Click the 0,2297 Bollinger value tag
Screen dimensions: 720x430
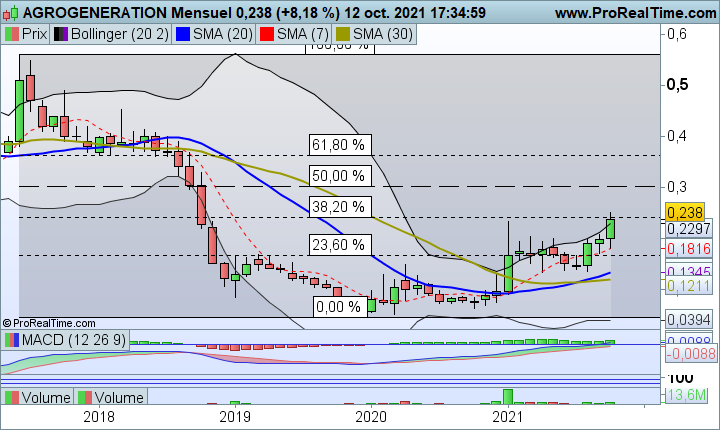click(688, 228)
